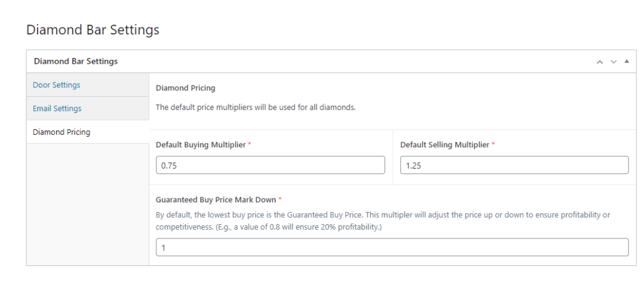
Task: Click the Guaranteed Buy Price Mark Down input
Action: [x=392, y=247]
